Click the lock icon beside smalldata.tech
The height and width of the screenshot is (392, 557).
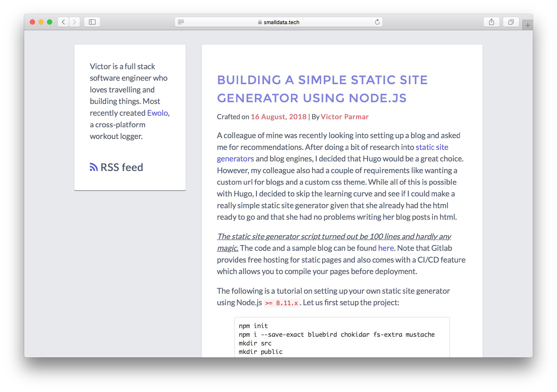point(260,22)
